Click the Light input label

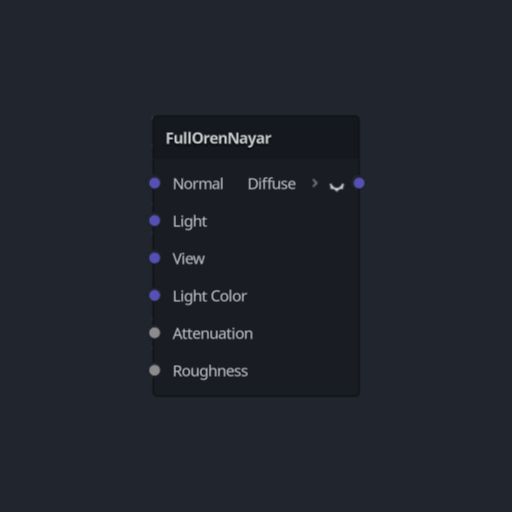point(190,222)
